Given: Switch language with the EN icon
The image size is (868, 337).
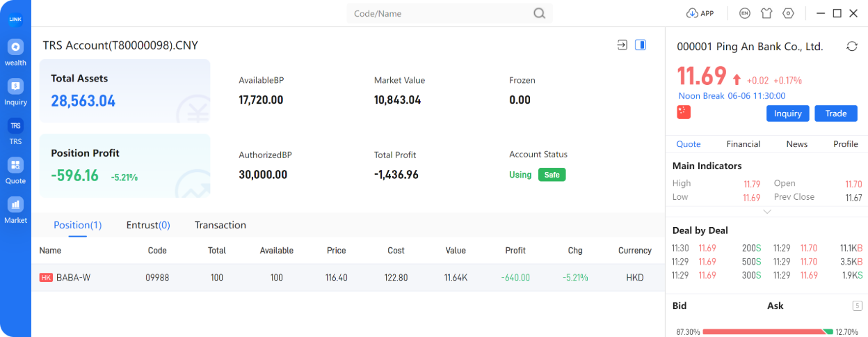Looking at the screenshot, I should pyautogui.click(x=745, y=13).
